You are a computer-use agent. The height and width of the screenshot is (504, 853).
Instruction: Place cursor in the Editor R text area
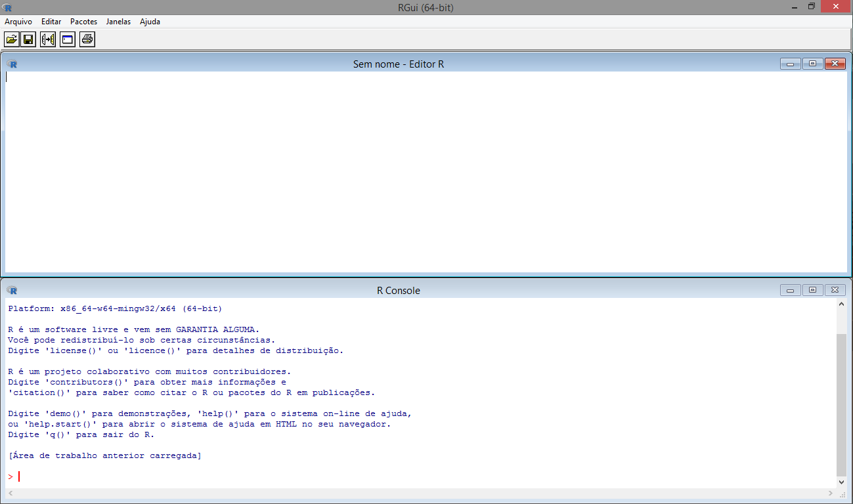pyautogui.click(x=420, y=171)
